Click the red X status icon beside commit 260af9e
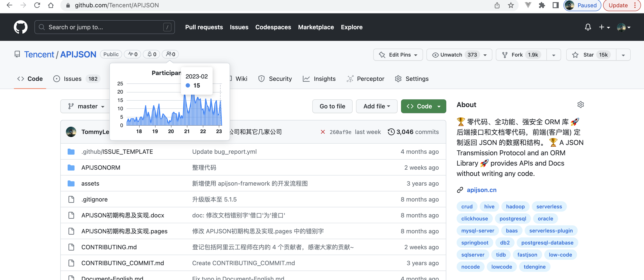This screenshot has height=280, width=644. (x=323, y=132)
